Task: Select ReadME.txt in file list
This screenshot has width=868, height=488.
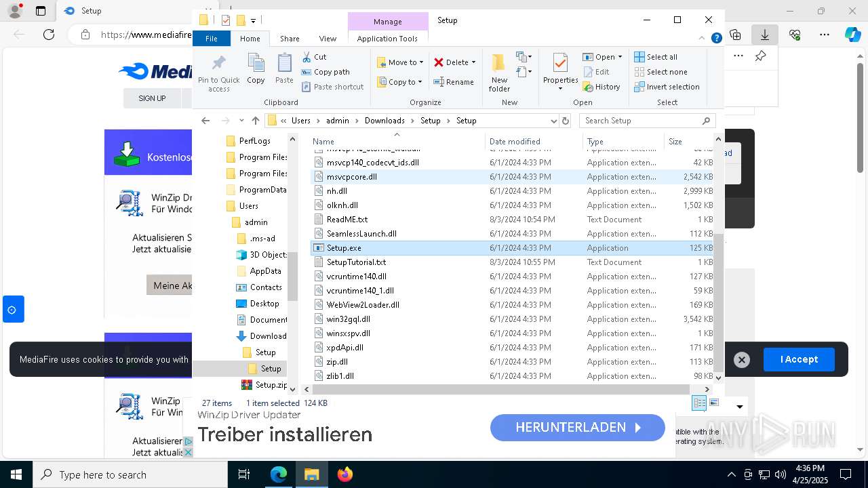Action: click(513, 220)
